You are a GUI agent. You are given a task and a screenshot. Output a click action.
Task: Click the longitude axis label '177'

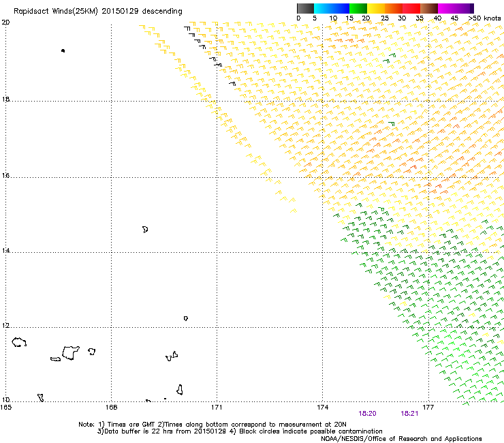tap(428, 408)
